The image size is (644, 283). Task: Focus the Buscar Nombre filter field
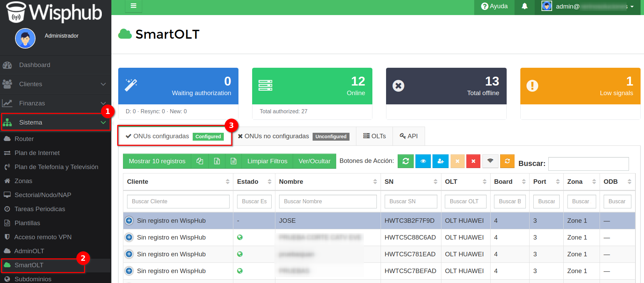(x=328, y=202)
